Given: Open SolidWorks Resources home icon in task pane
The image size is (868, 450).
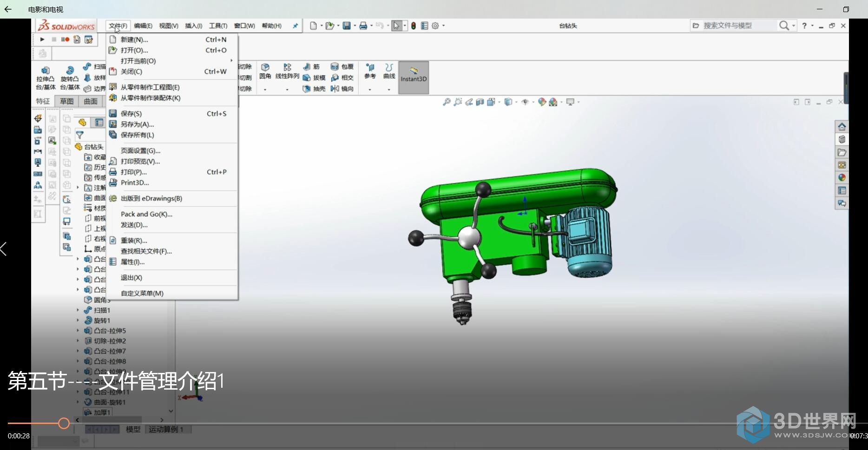Looking at the screenshot, I should pyautogui.click(x=842, y=127).
